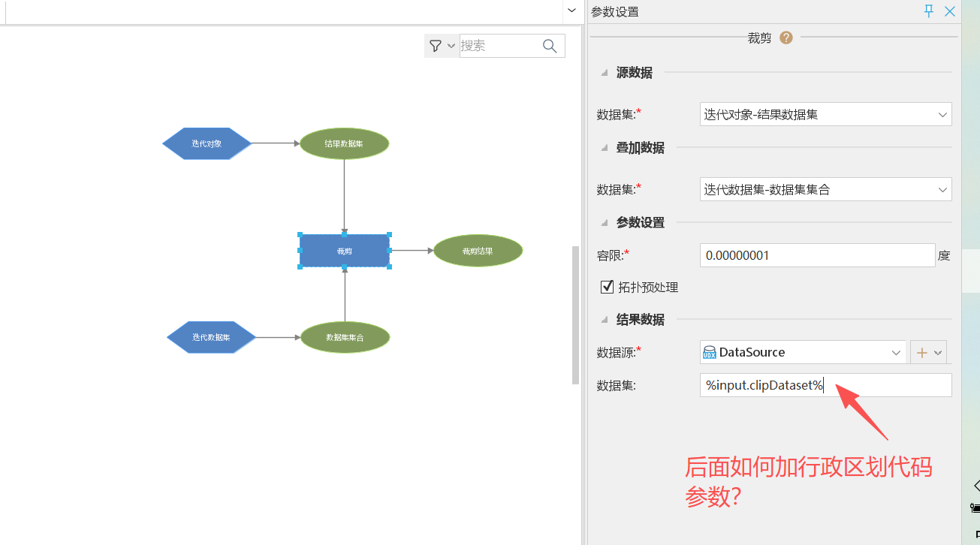Viewport: 980px width, 545px height.
Task: Pin the 参数设置 panel
Action: pyautogui.click(x=929, y=11)
